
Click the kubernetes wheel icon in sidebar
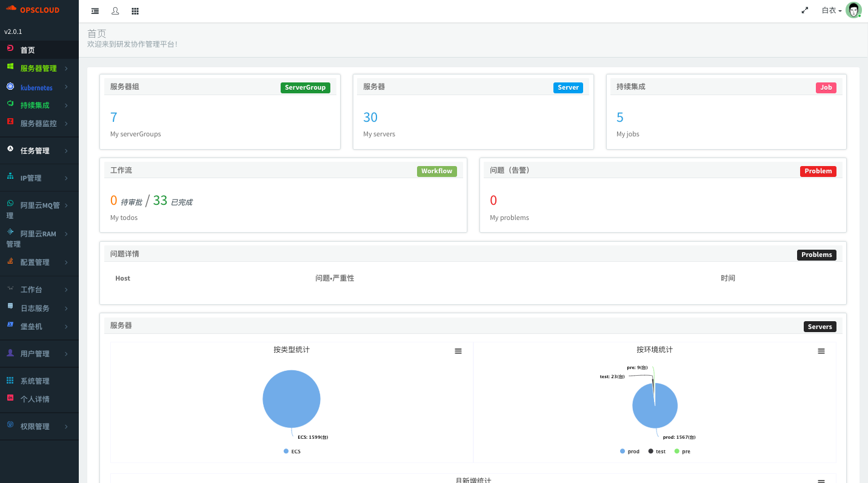click(x=10, y=86)
